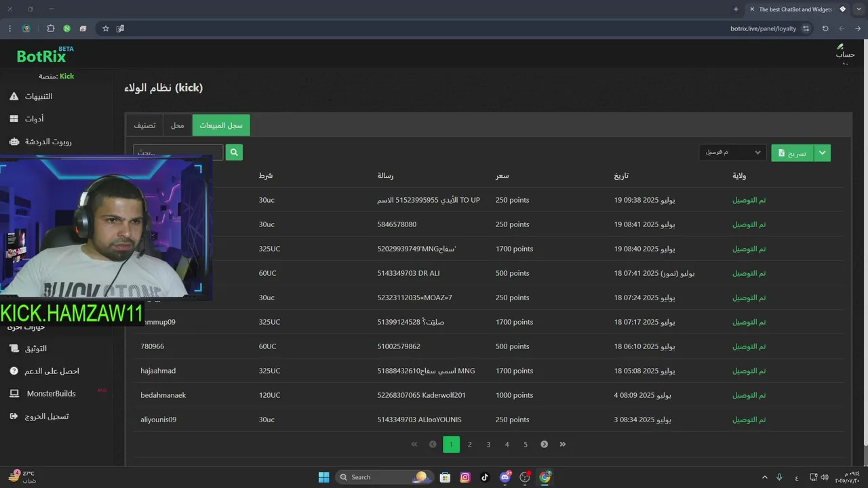Image resolution: width=868 pixels, height=488 pixels.
Task: Click message 52268307065 Kaderwolf201
Action: click(422, 395)
